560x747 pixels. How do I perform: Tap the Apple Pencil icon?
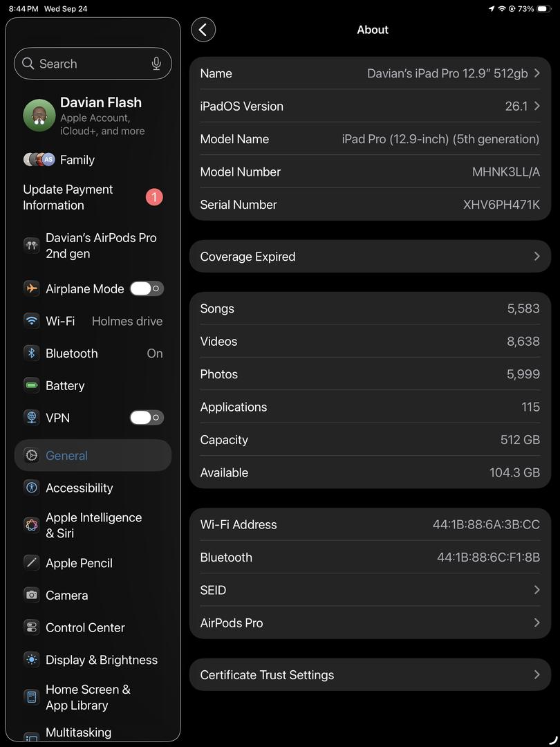point(31,563)
